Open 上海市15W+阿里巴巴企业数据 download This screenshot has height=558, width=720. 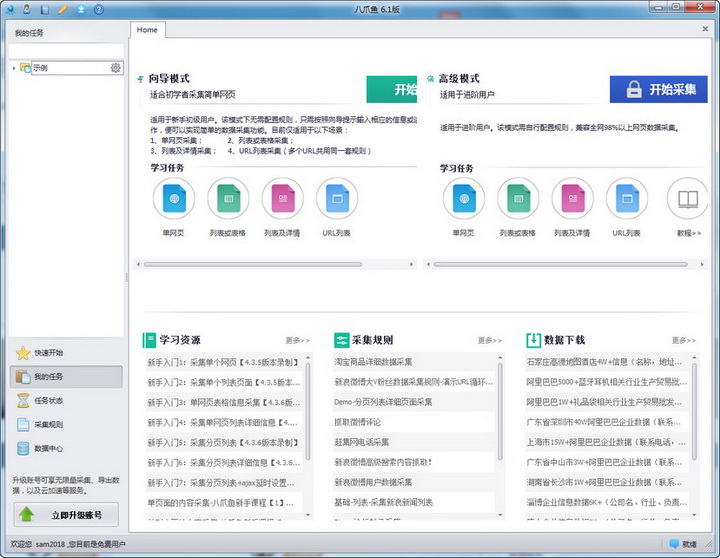[607, 442]
